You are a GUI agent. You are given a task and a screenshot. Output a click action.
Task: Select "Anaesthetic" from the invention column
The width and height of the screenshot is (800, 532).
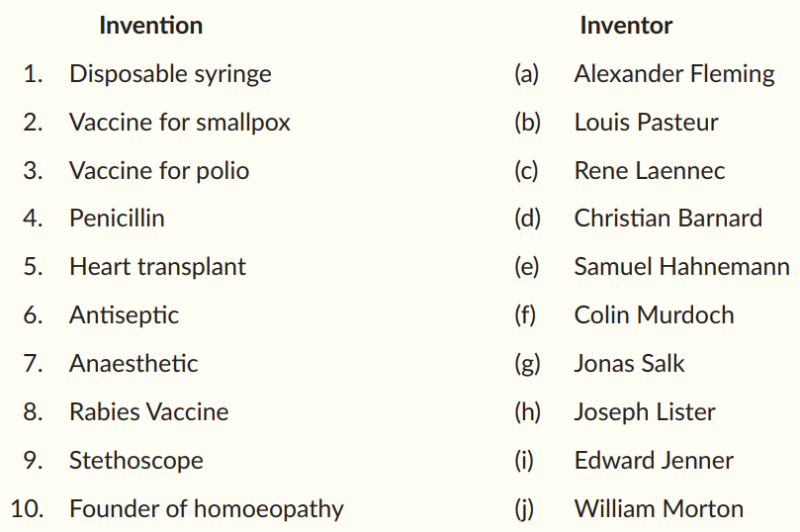click(133, 364)
